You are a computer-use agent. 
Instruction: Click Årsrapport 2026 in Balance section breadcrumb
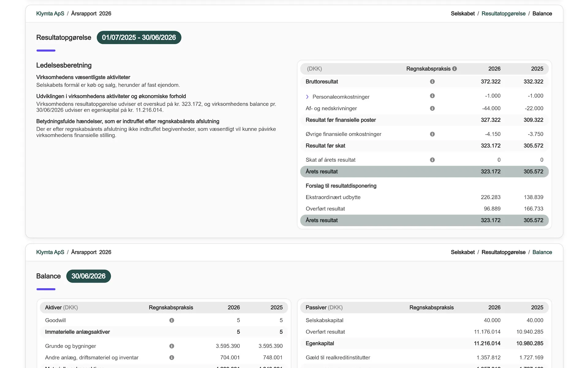pyautogui.click(x=91, y=252)
